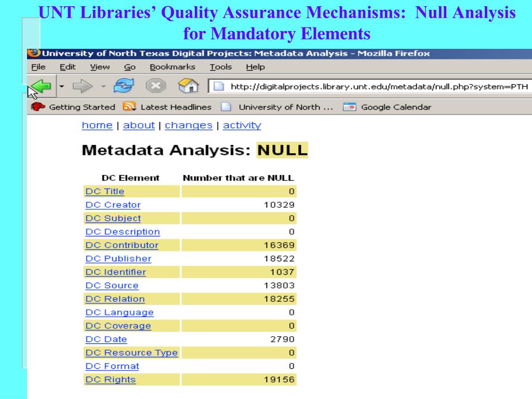Open the DC Rights link
The width and height of the screenshot is (532, 399).
pos(111,380)
